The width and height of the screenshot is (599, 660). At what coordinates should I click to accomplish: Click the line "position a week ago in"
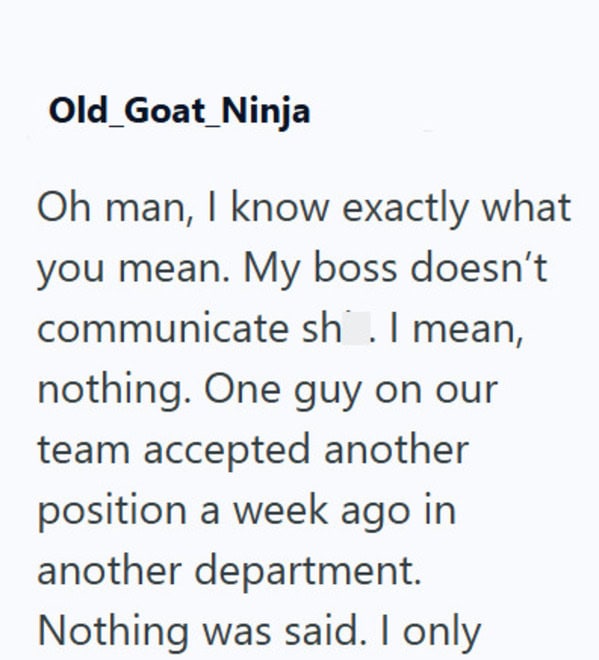click(247, 511)
